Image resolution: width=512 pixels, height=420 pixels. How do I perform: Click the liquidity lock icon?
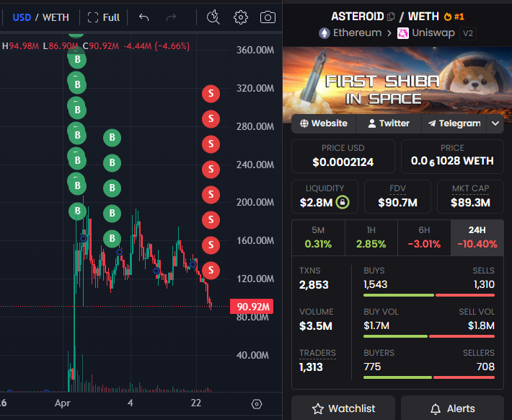click(x=343, y=202)
